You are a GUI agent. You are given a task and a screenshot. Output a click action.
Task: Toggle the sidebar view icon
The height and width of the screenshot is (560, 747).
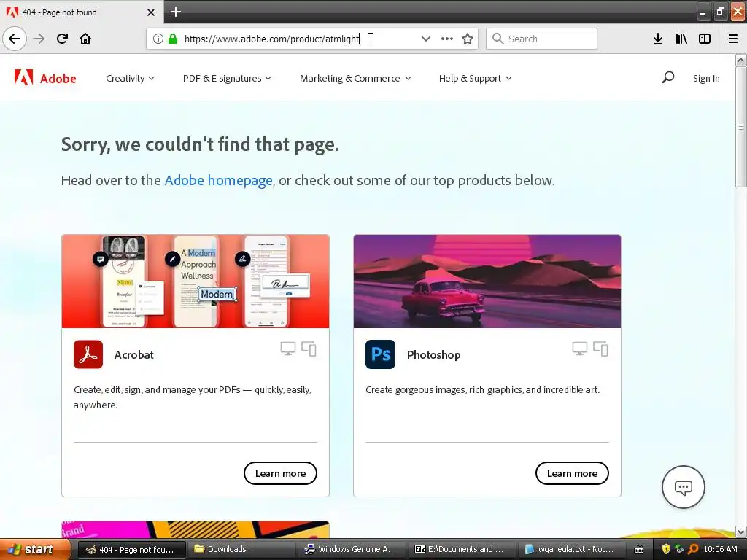coord(705,39)
